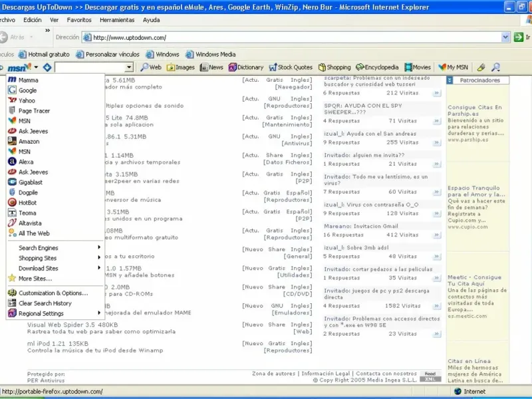This screenshot has width=532, height=399.
Task: Open My MSN from the toolbar
Action: point(454,67)
